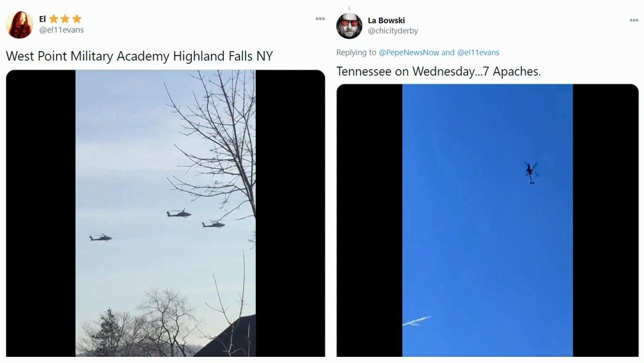Click the Tennessee on Wednesday tweet text
Viewport: 644px width, 363px height.
click(439, 71)
